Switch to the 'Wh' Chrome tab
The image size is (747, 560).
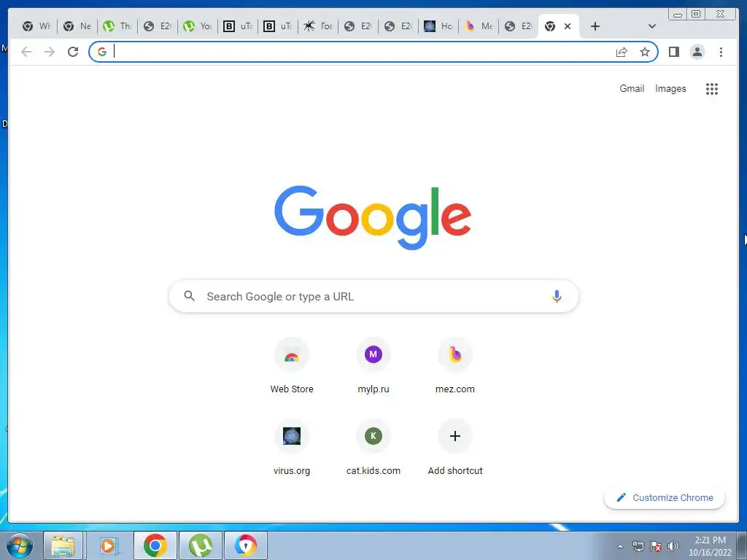(36, 26)
